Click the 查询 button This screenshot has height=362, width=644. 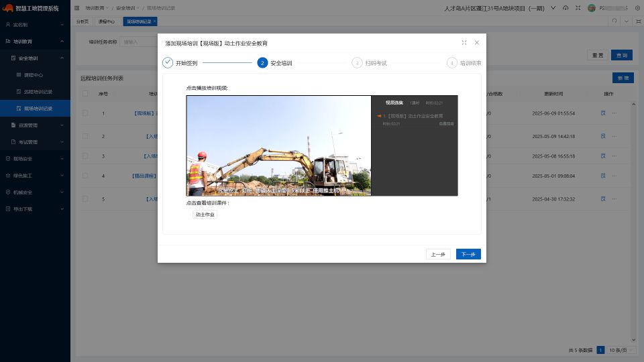pyautogui.click(x=622, y=55)
